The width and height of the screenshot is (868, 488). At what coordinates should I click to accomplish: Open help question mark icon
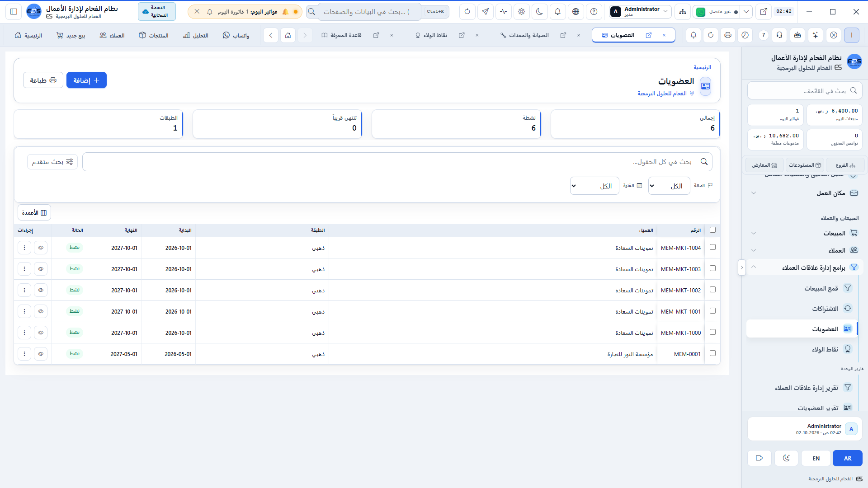click(594, 12)
